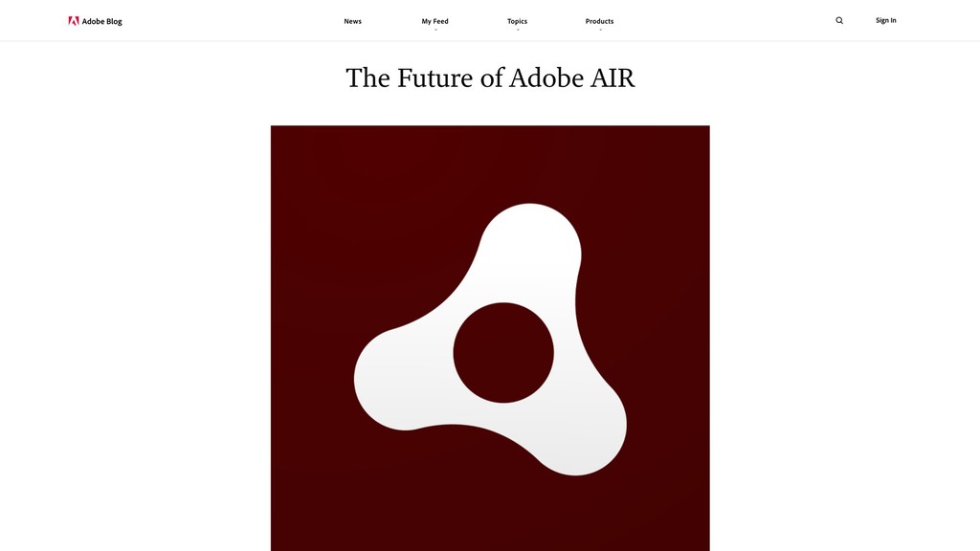
Task: Select the Products menu label
Action: pyautogui.click(x=599, y=21)
